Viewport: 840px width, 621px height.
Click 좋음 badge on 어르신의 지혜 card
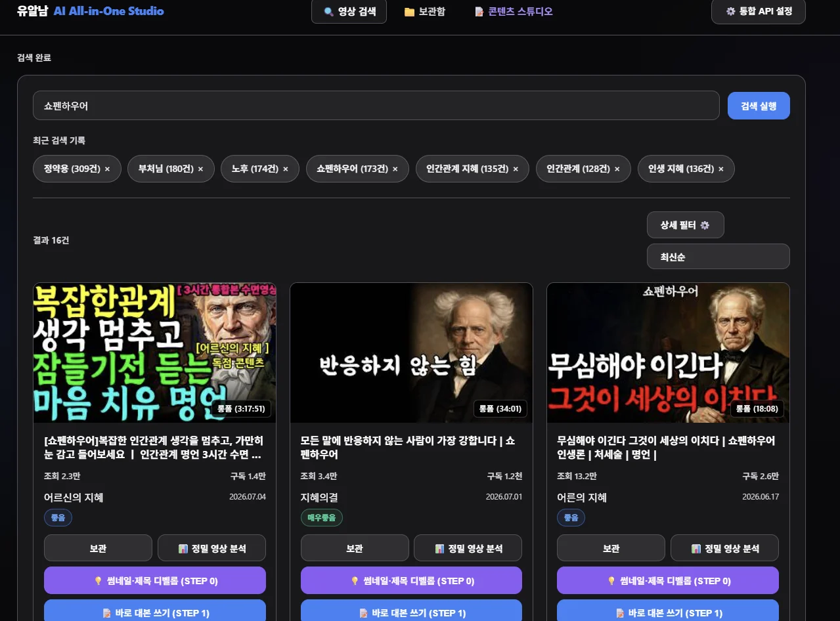tap(58, 517)
